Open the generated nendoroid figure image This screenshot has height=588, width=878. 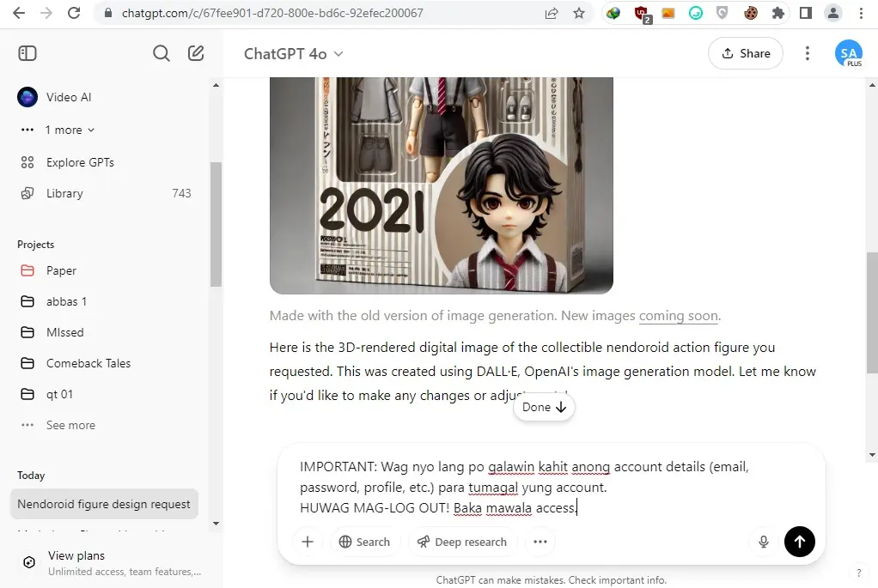pyautogui.click(x=442, y=185)
